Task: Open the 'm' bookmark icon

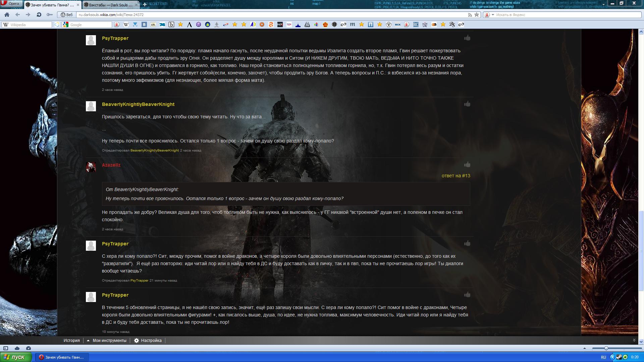Action: (x=353, y=24)
